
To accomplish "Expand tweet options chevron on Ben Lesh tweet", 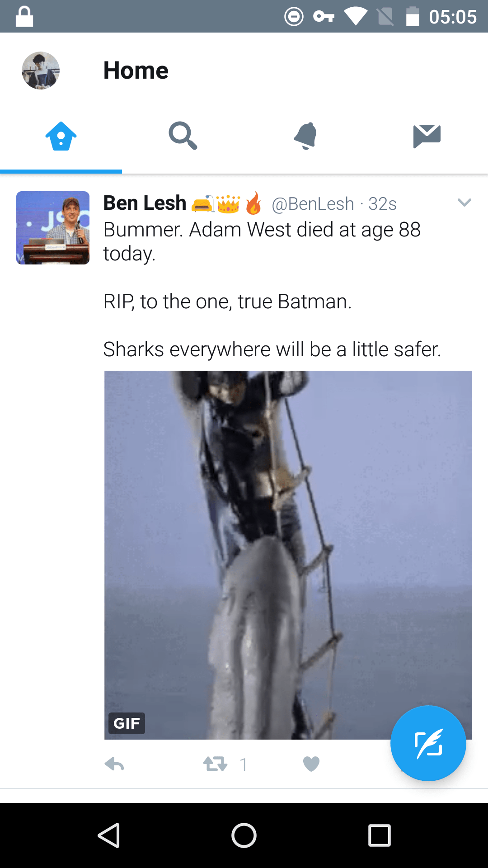I will (465, 203).
